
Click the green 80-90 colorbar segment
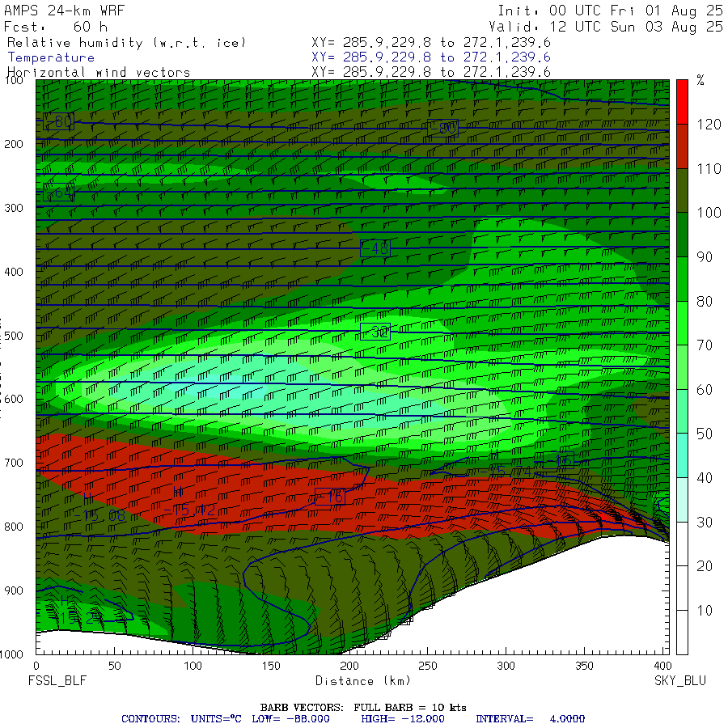click(x=682, y=278)
